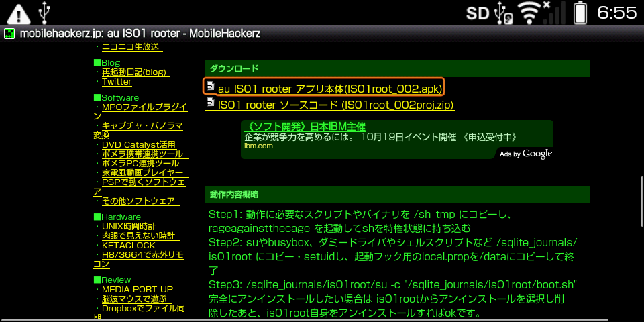Click the Hardware section heading
The width and height of the screenshot is (644, 322).
coord(117,217)
